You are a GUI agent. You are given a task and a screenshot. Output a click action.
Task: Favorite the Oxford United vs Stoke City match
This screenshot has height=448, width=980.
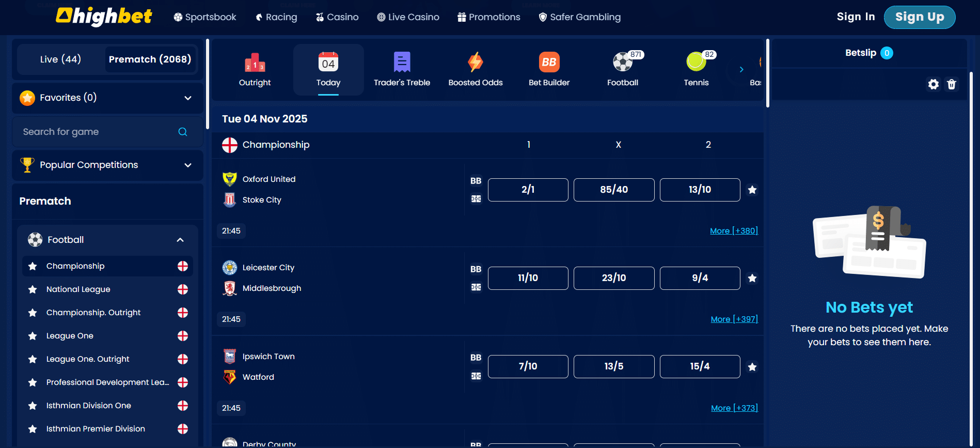[752, 190]
